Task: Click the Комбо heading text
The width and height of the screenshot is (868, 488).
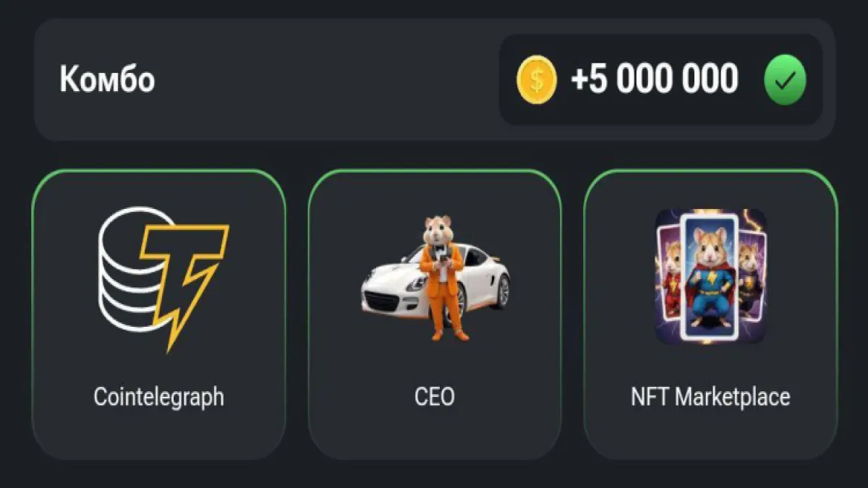Action: point(107,79)
